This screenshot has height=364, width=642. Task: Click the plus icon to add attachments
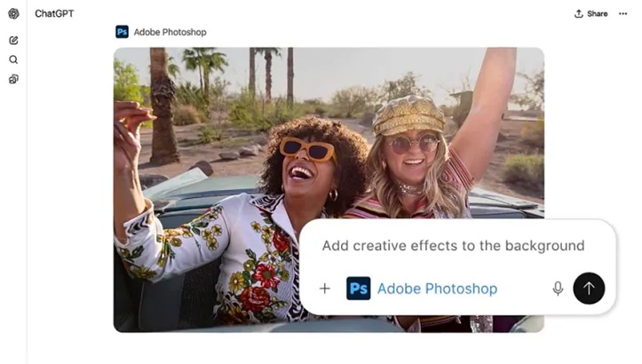pos(325,289)
